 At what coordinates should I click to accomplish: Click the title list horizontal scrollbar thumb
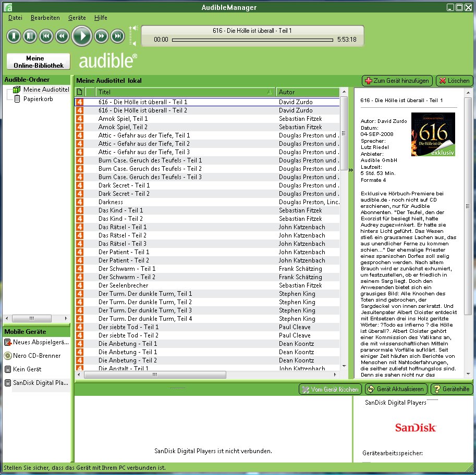tap(155, 374)
